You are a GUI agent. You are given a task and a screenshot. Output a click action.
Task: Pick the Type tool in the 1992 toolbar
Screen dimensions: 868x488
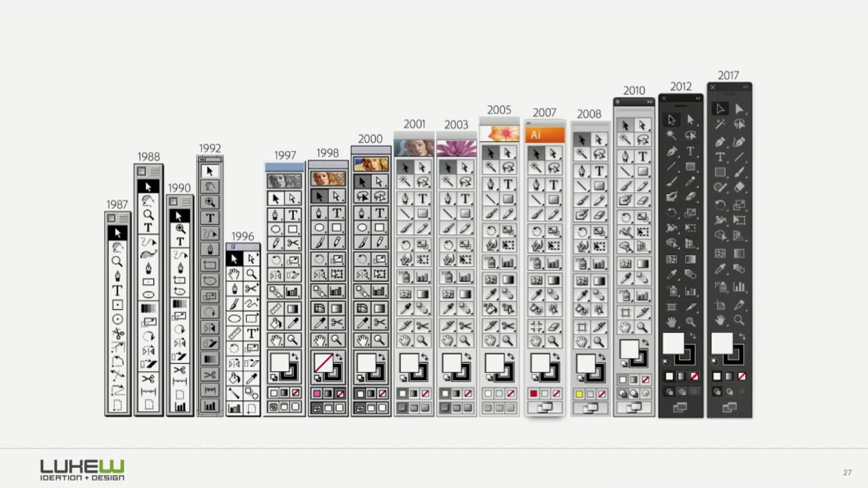click(x=210, y=218)
